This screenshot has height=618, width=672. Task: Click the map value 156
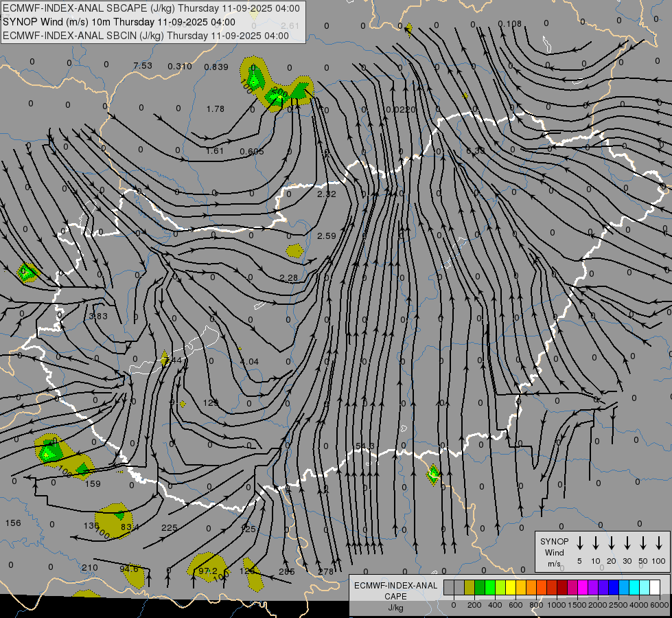pos(13,523)
